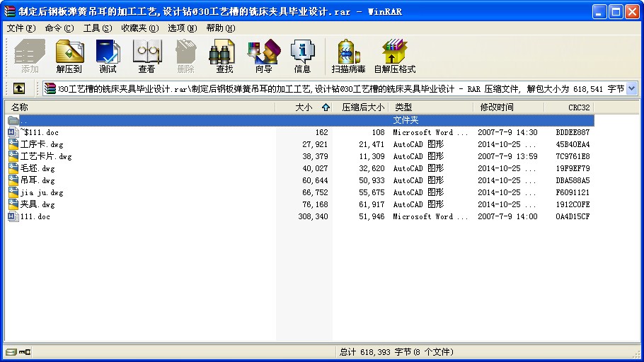Go up one level with arrow button
Viewport: 644px width, 362px height.
coord(19,88)
